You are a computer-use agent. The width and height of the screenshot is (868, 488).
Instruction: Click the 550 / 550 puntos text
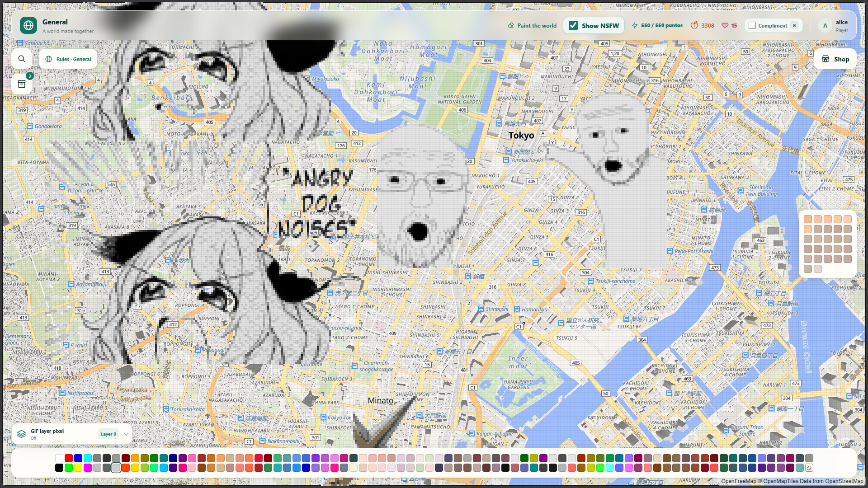[x=662, y=26]
